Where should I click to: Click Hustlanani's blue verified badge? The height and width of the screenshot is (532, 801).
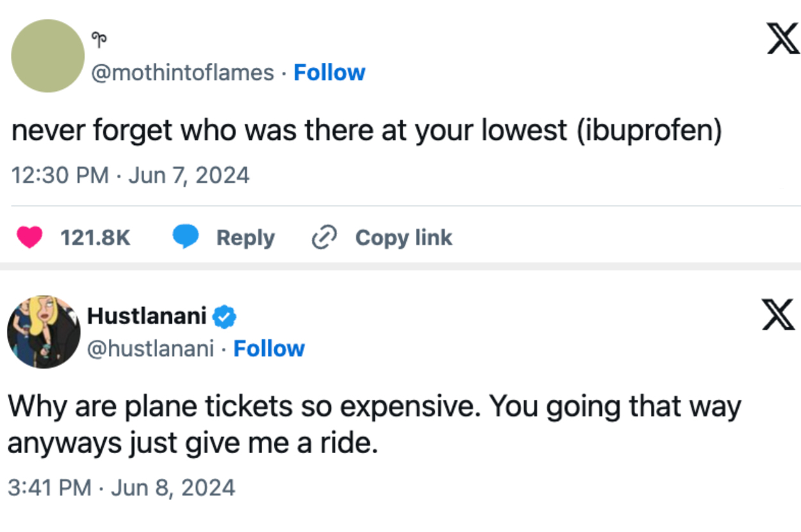(224, 315)
